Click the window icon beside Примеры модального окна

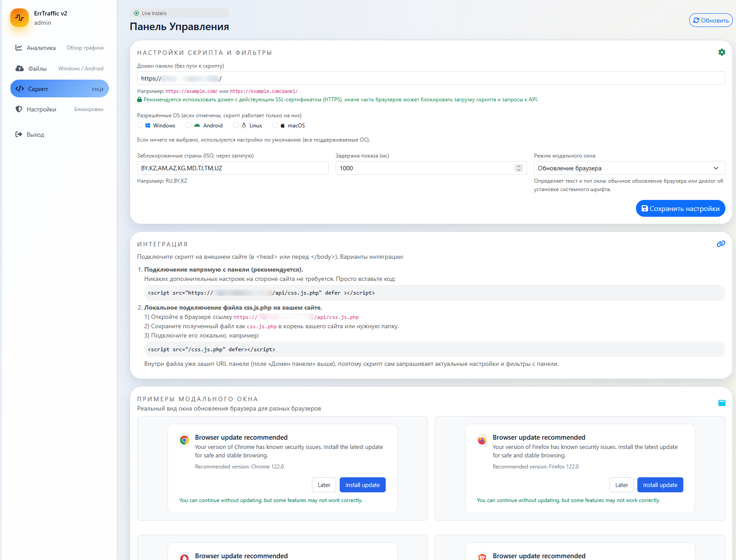pyautogui.click(x=721, y=403)
